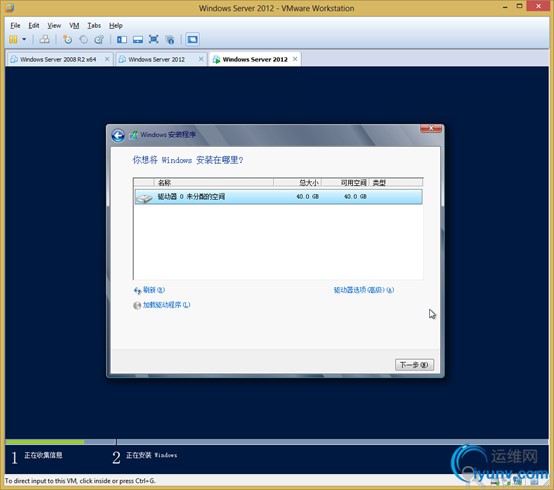Open the View menu
The height and width of the screenshot is (490, 554).
54,25
